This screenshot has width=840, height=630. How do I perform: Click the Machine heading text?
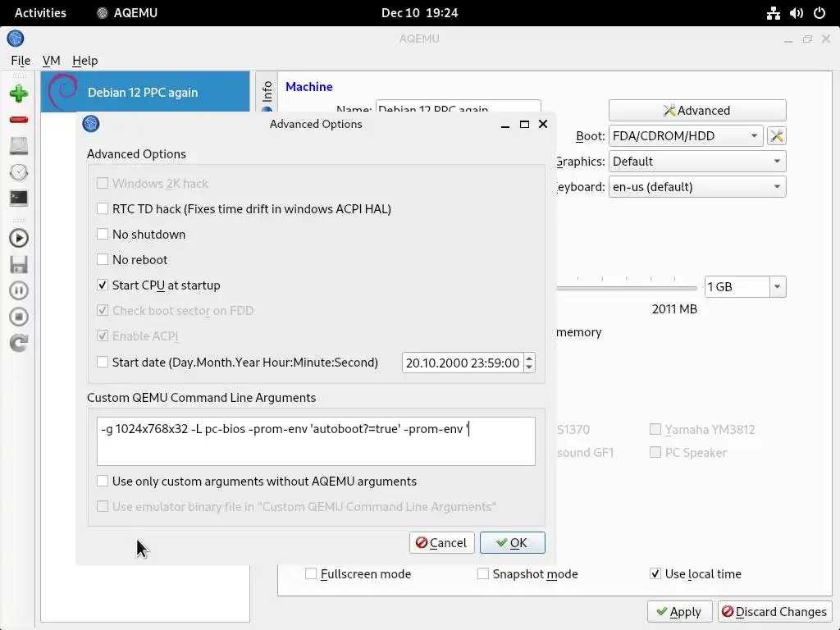click(309, 87)
